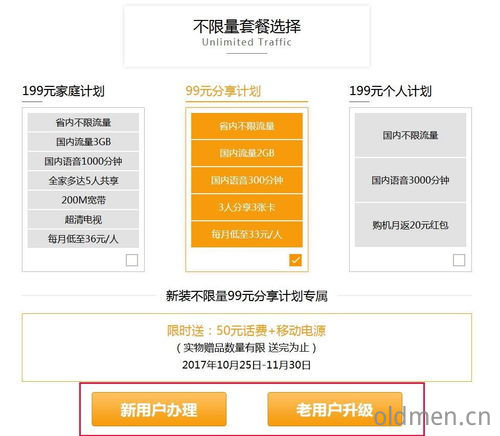Check the 199元个人计划 checkbox
Viewport: 500px width, 436px height.
459,260
